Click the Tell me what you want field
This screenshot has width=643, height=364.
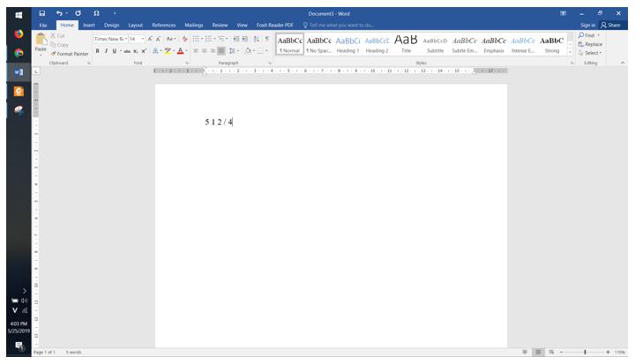tap(341, 26)
